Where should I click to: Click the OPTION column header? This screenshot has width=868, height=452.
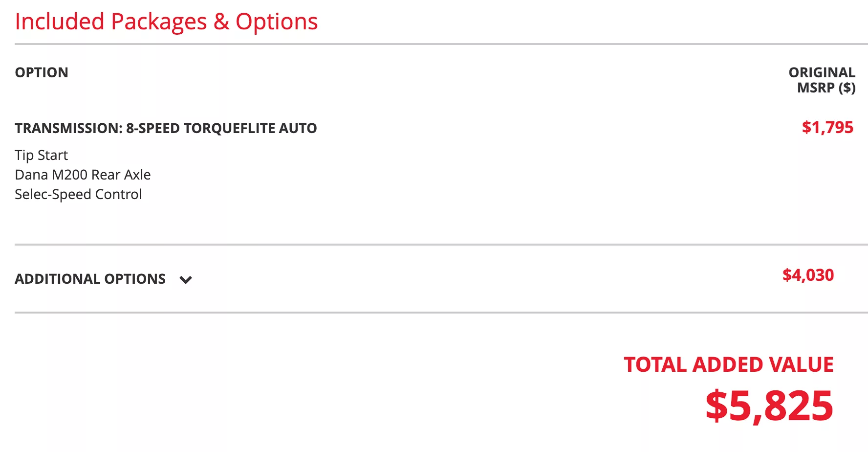point(42,72)
